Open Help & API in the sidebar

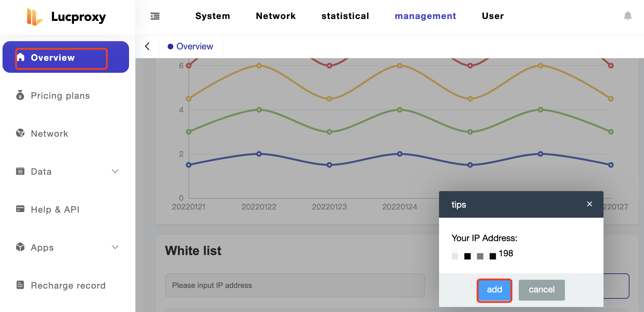66,209
